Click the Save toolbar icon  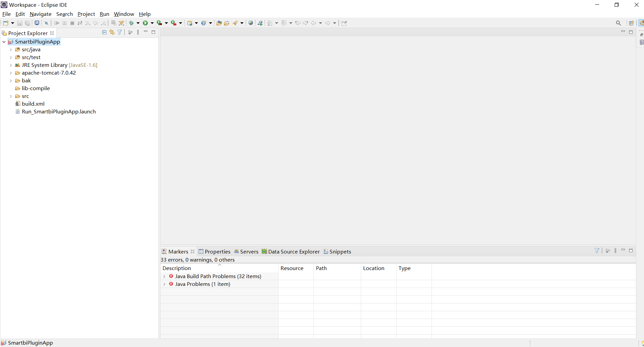[20, 23]
